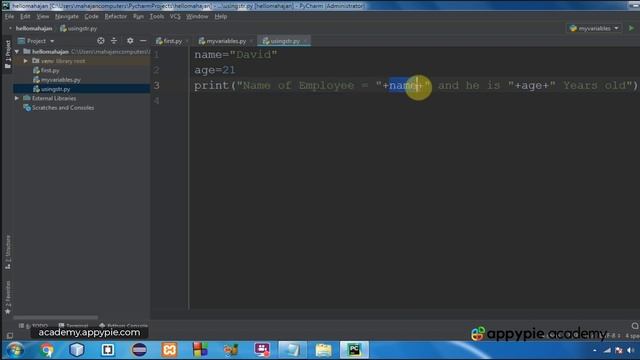Switch to PyCharm taskbar icon

coord(354,350)
